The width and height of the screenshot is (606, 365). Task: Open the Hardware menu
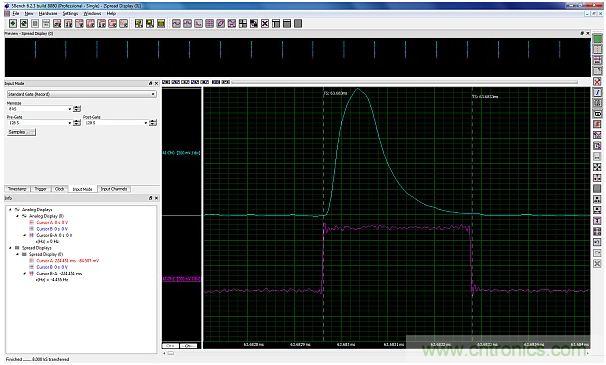48,14
